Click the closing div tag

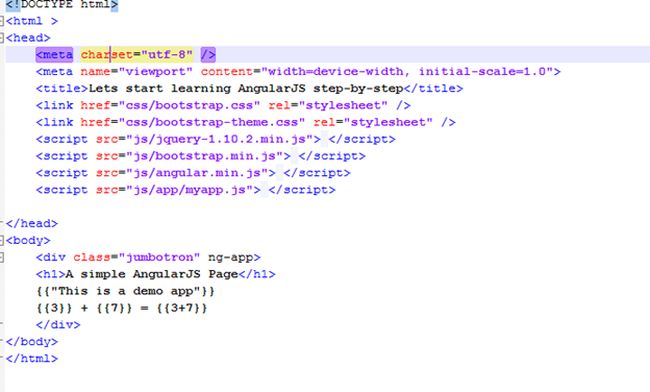[x=58, y=325]
